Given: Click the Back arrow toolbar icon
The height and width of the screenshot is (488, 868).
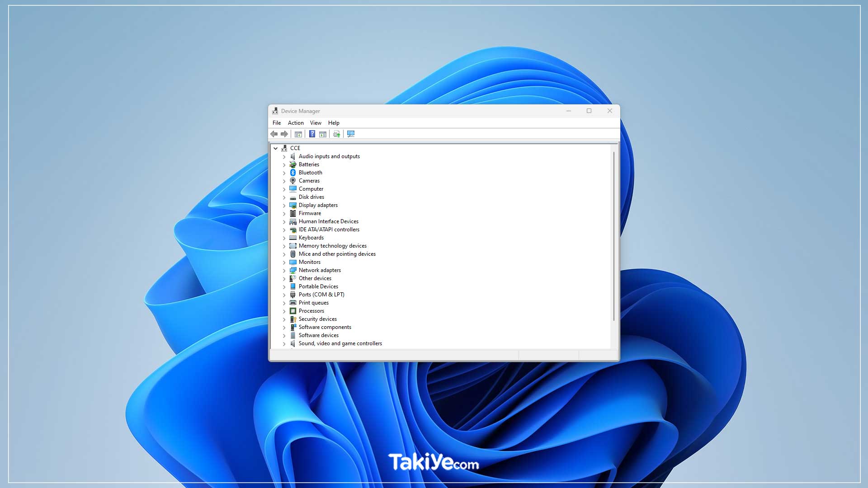Looking at the screenshot, I should pos(274,134).
